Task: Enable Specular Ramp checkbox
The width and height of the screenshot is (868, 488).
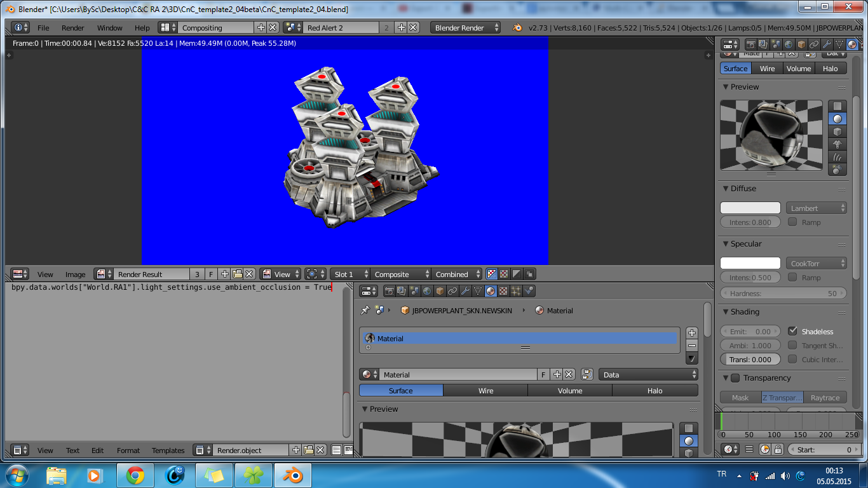Action: [x=793, y=277]
